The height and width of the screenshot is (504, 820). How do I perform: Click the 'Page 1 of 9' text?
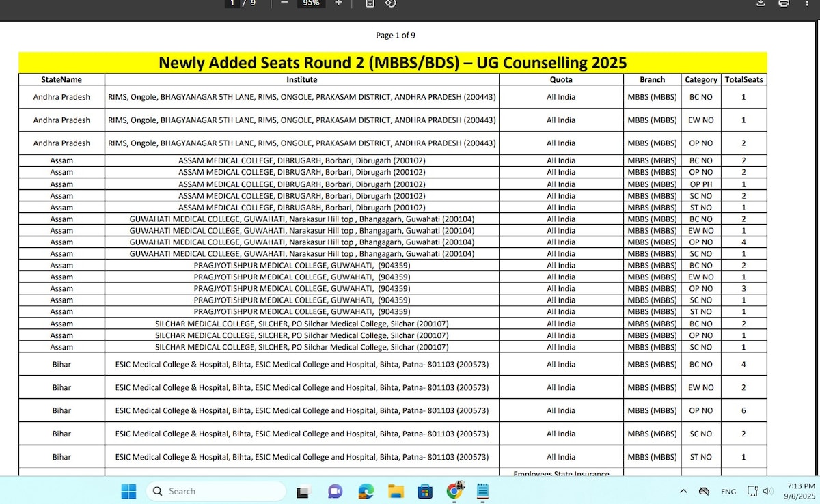click(x=396, y=35)
